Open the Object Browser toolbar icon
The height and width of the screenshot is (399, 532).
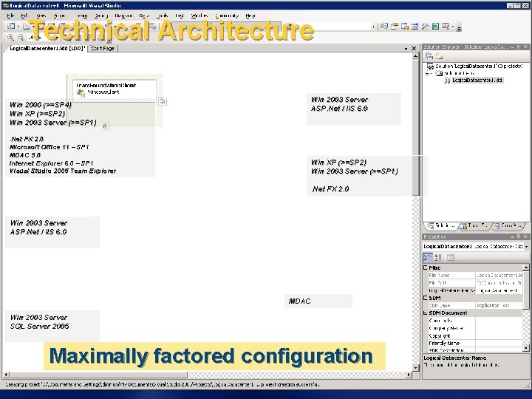(404, 27)
